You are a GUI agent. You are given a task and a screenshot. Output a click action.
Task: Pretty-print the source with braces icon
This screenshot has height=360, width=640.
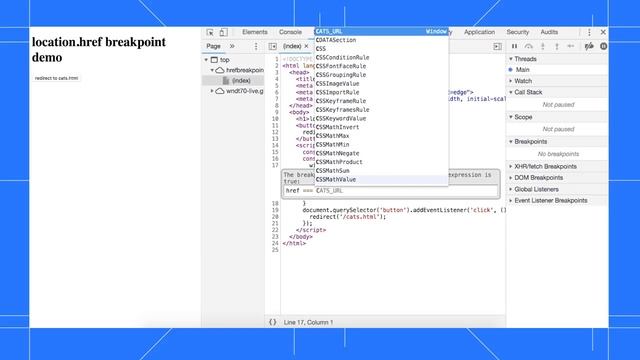coord(272,322)
